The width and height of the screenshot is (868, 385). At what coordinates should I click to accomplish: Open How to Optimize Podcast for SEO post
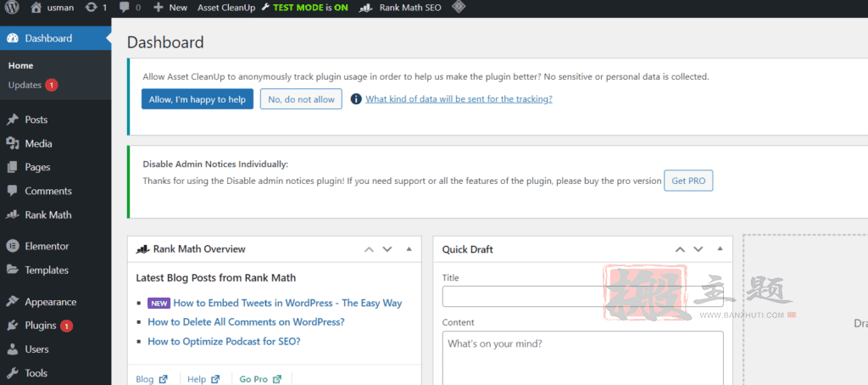tap(224, 341)
